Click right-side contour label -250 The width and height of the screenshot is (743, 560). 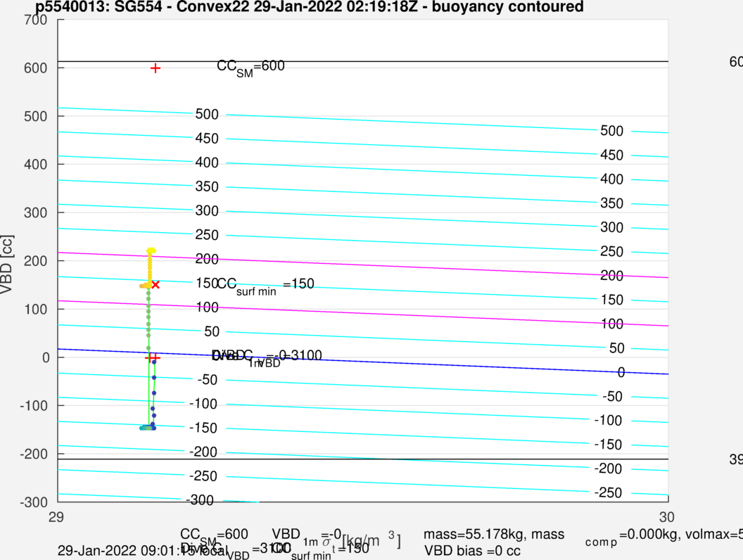[608, 493]
